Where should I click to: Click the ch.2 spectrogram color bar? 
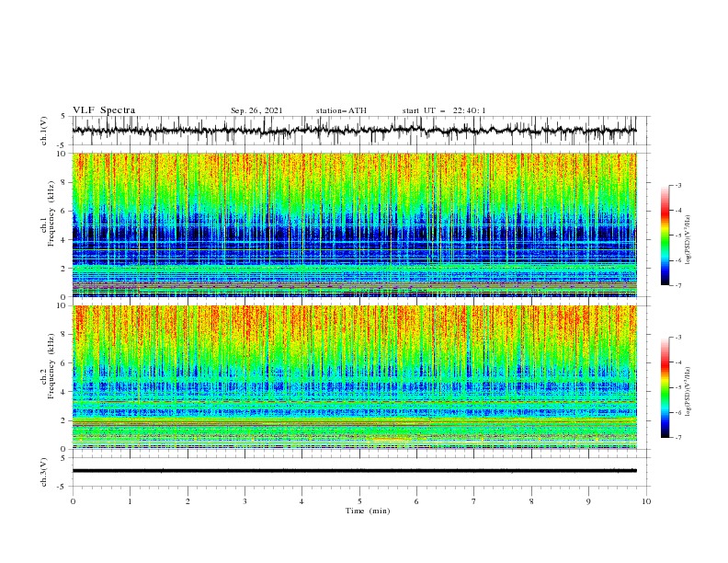click(665, 387)
